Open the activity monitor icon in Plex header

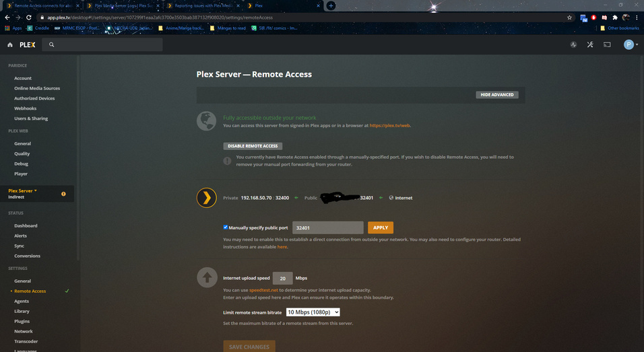[573, 44]
